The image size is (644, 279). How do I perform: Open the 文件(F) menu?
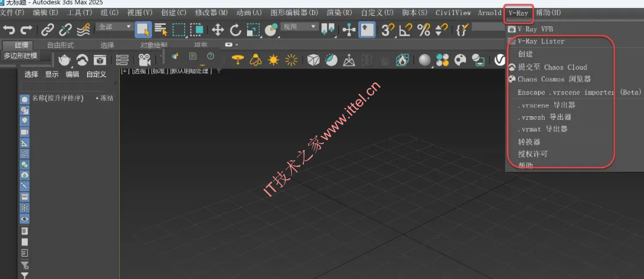12,13
